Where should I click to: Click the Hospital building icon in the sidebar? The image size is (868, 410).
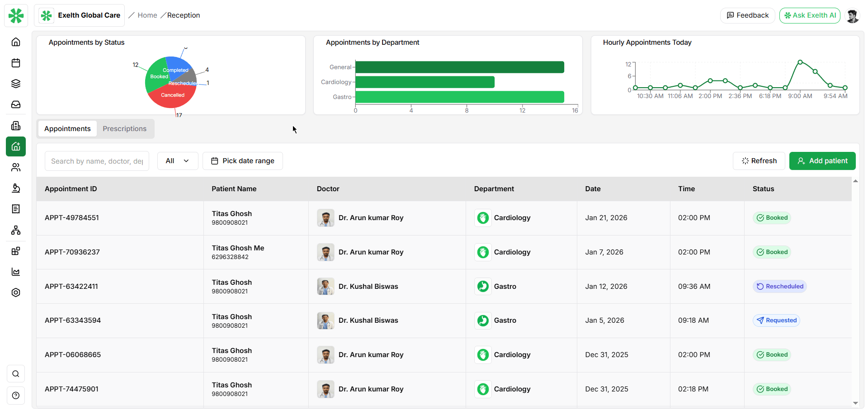16,126
